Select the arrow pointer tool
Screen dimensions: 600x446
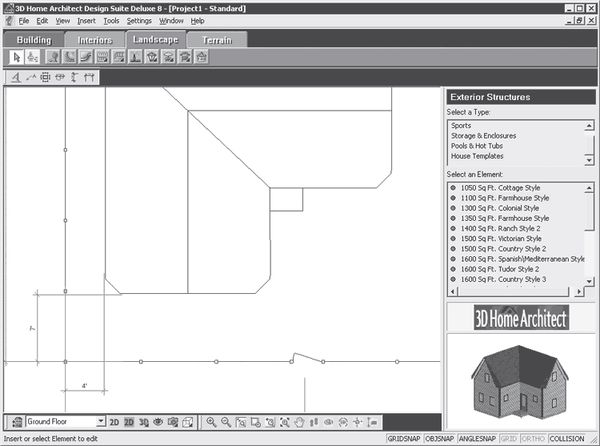[17, 57]
